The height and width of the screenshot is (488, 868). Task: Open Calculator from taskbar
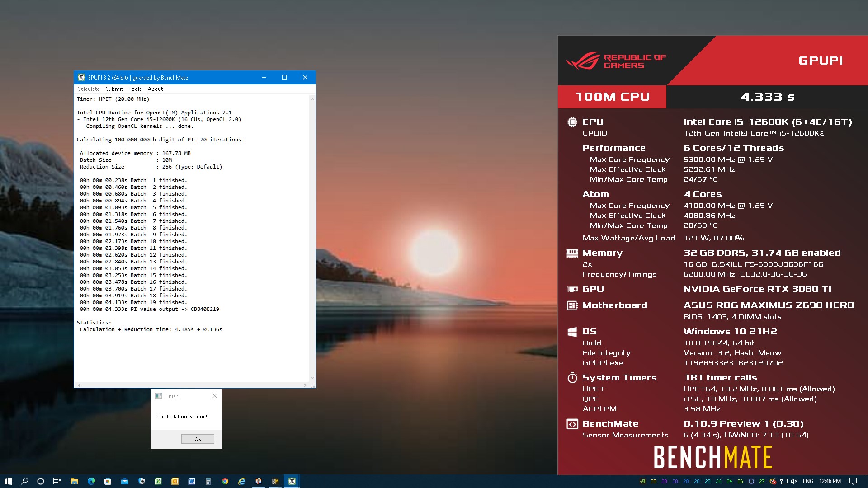tap(208, 481)
